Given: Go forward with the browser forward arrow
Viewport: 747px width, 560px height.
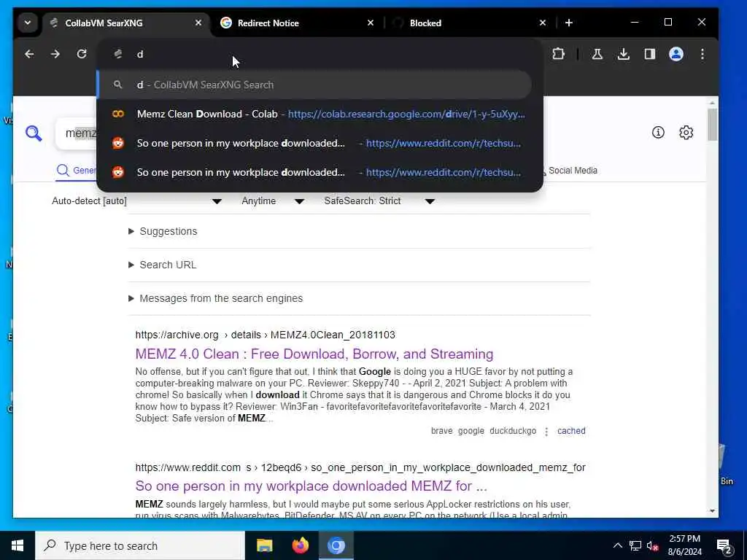Looking at the screenshot, I should (55, 54).
